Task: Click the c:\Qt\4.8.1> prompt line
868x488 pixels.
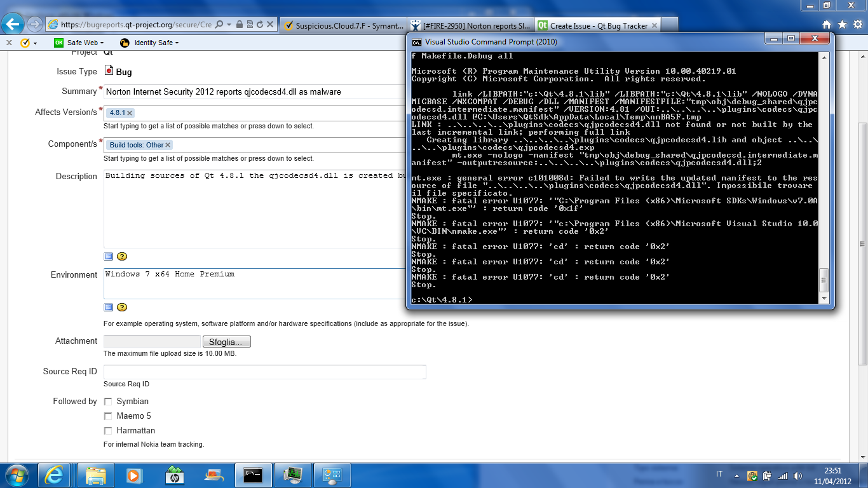Action: [x=442, y=299]
